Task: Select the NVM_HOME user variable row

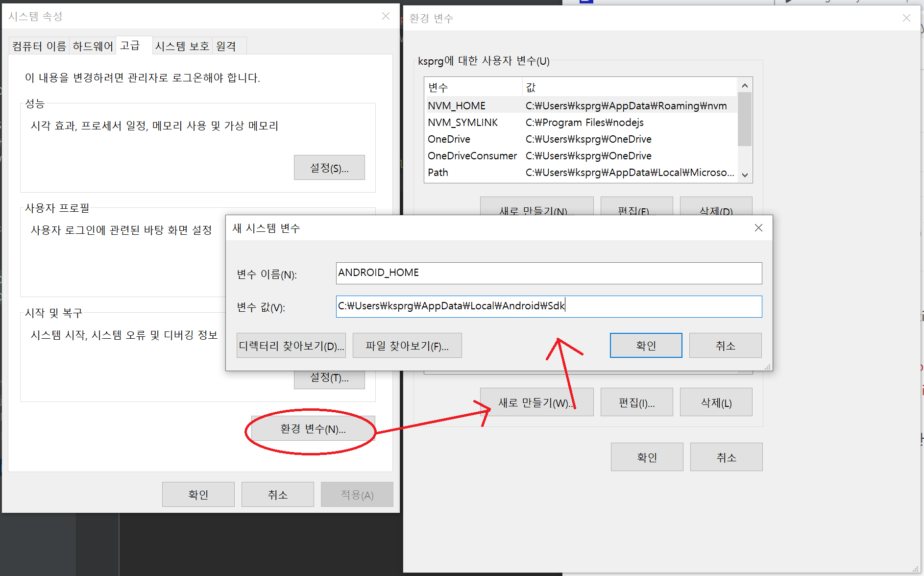Action: point(581,105)
